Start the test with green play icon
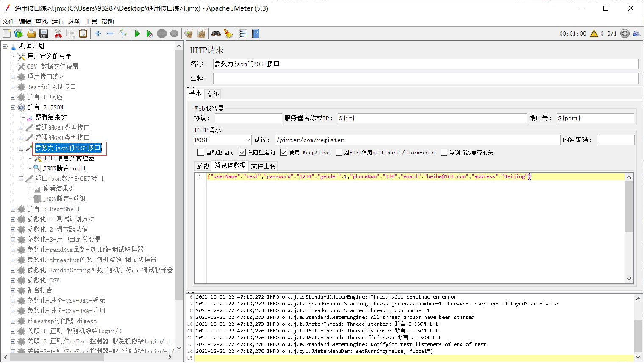The width and height of the screenshot is (644, 363). pos(137,34)
